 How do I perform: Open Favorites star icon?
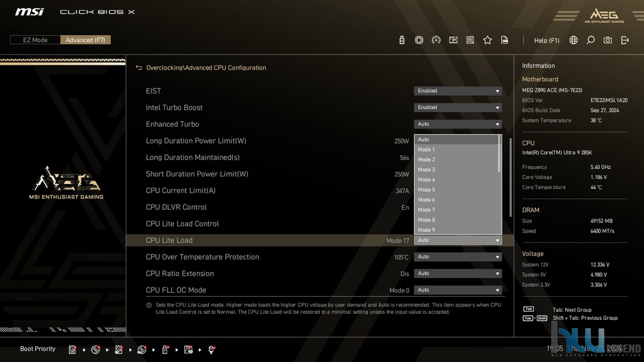487,40
